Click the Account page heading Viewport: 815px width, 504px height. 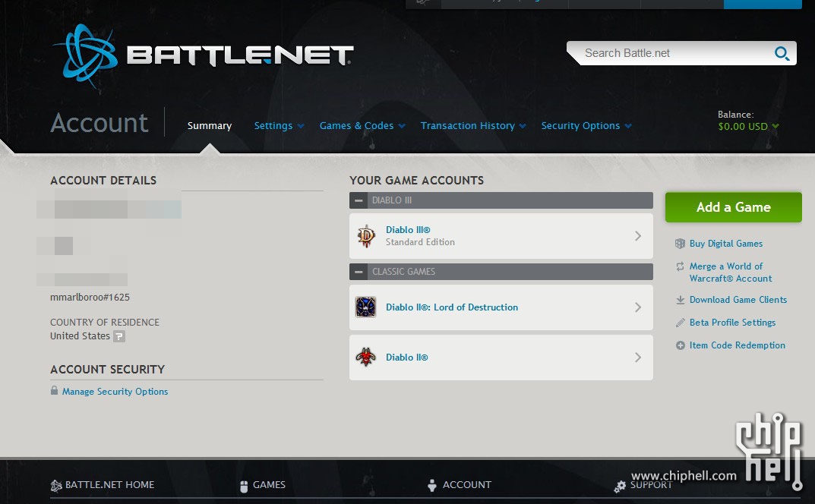[x=100, y=123]
